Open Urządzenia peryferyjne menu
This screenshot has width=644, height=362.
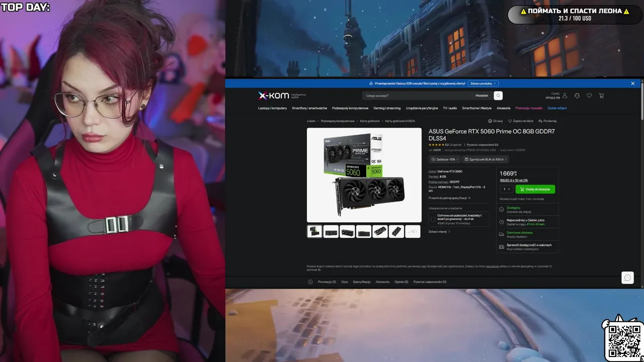pyautogui.click(x=422, y=108)
